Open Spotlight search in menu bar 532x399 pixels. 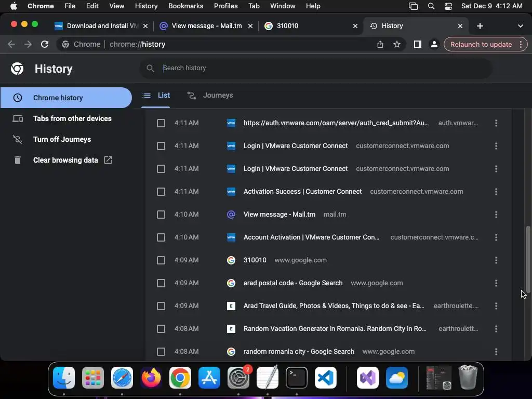pos(431,6)
